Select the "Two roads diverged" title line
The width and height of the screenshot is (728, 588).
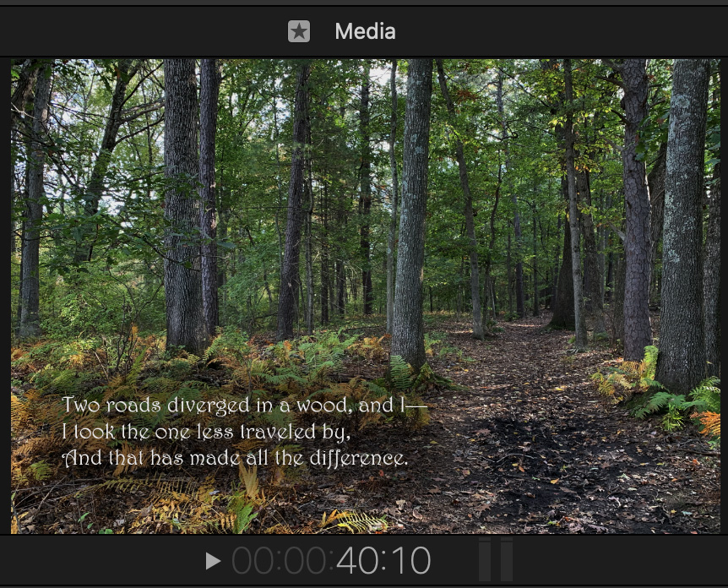coord(244,406)
